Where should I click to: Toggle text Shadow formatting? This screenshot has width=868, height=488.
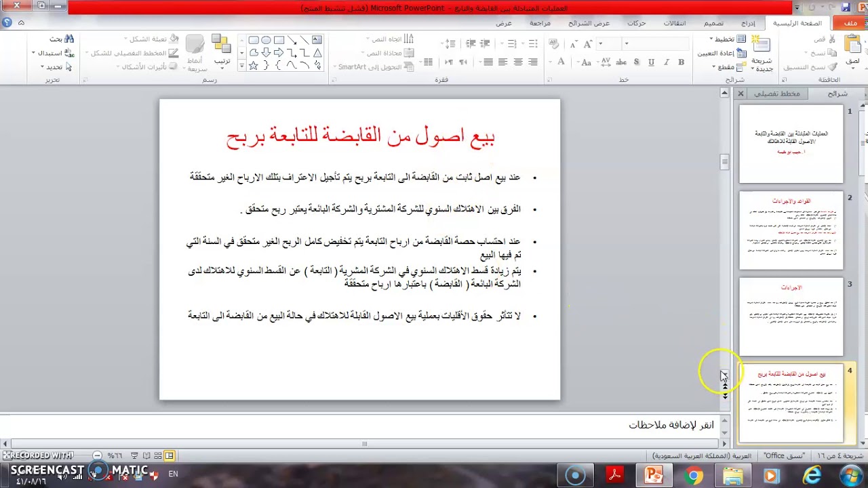pos(637,62)
